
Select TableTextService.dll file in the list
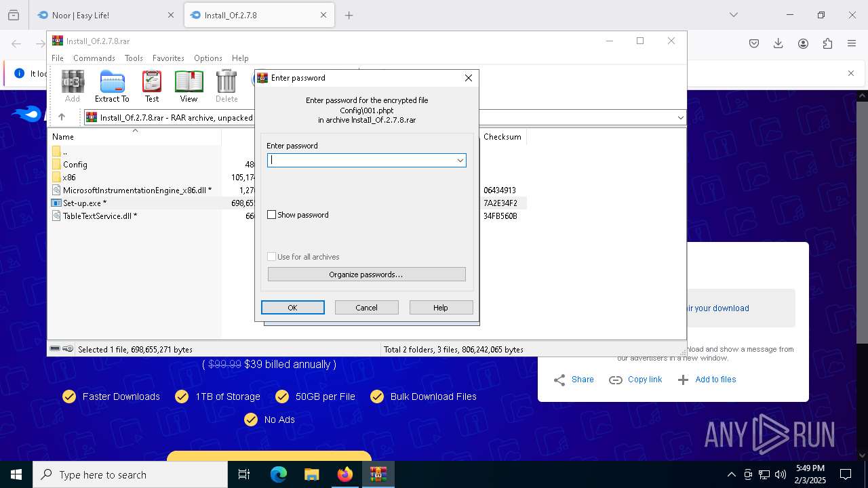tap(100, 216)
